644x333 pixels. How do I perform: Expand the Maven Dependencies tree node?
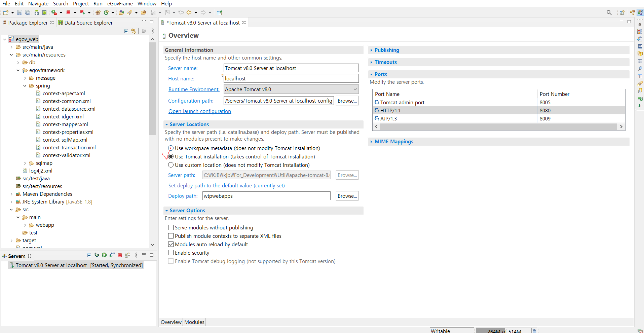click(x=11, y=194)
